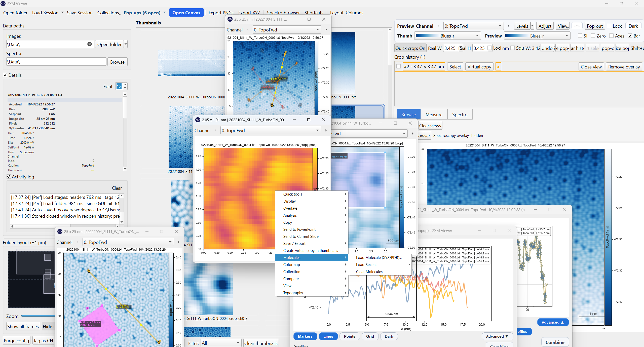
Task: Disable the Bar checkbox
Action: 630,36
